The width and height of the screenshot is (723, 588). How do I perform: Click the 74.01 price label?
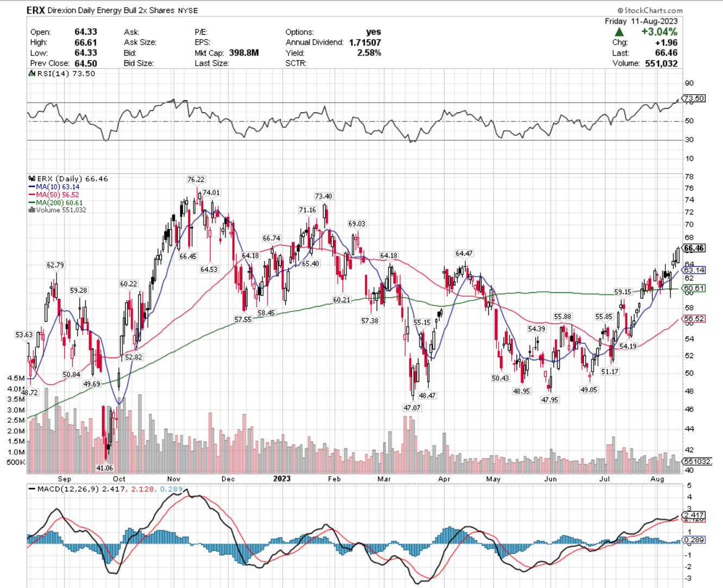211,193
